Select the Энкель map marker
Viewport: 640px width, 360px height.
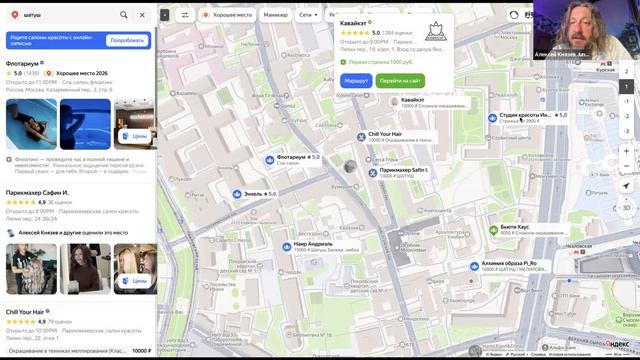click(237, 194)
